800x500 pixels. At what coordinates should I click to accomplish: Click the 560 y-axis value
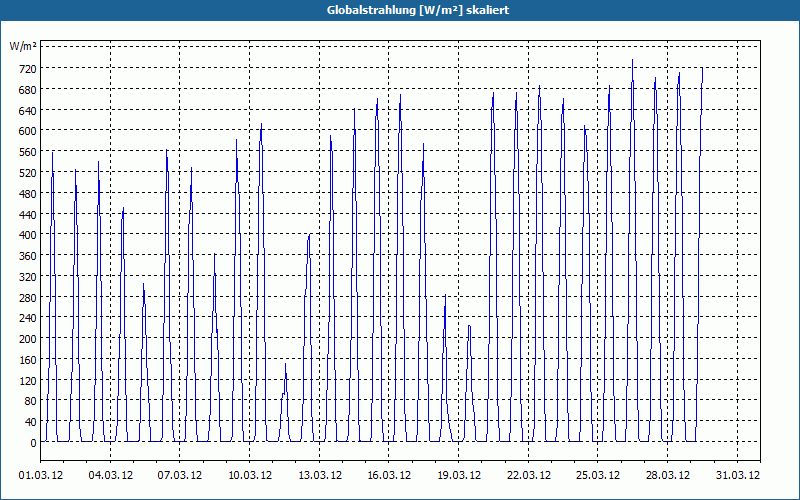point(27,152)
